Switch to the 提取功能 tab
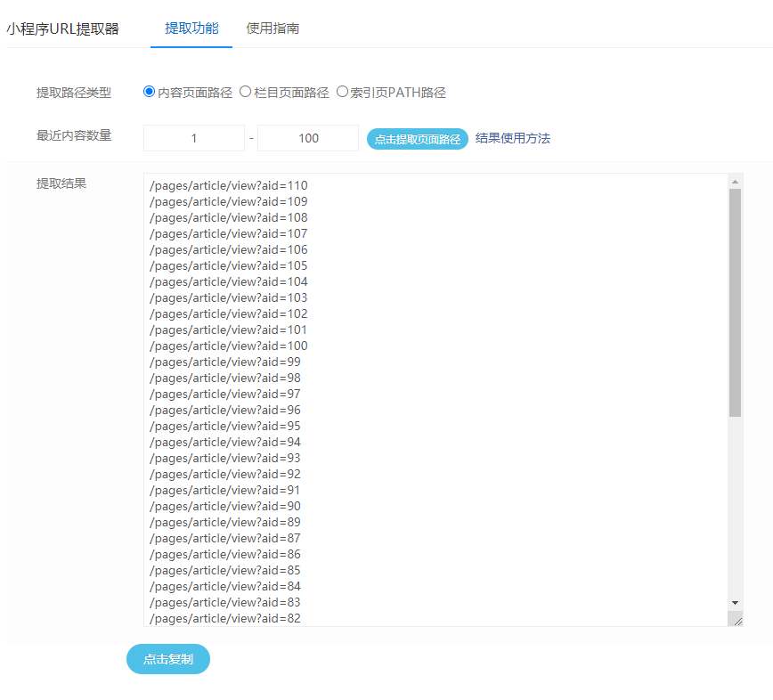The height and width of the screenshot is (700, 773). tap(191, 28)
